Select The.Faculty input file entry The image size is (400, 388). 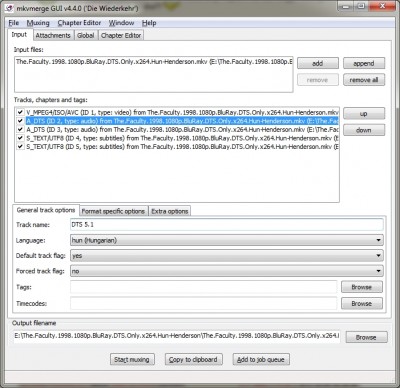(154, 62)
